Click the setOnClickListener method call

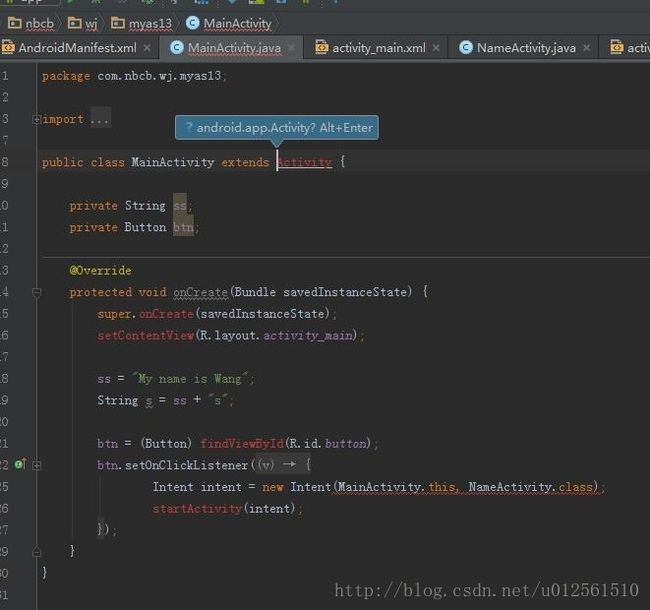point(187,465)
